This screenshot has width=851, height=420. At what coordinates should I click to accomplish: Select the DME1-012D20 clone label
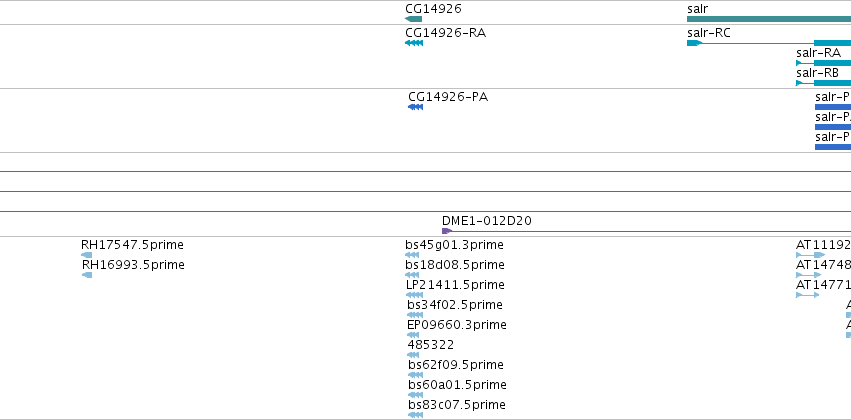point(487,221)
